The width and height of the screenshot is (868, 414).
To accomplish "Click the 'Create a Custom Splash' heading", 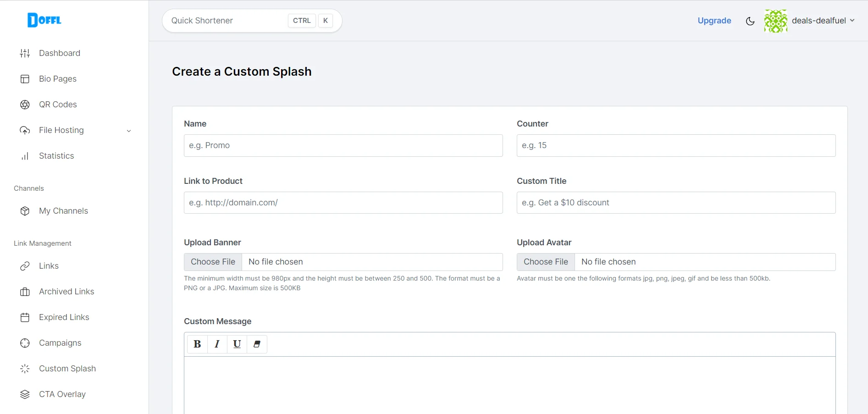I will pyautogui.click(x=242, y=72).
